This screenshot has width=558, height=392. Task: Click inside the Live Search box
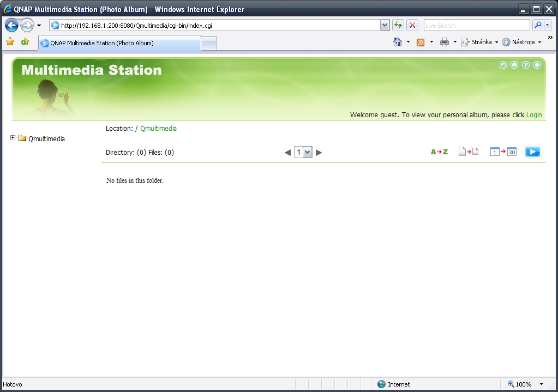point(477,26)
